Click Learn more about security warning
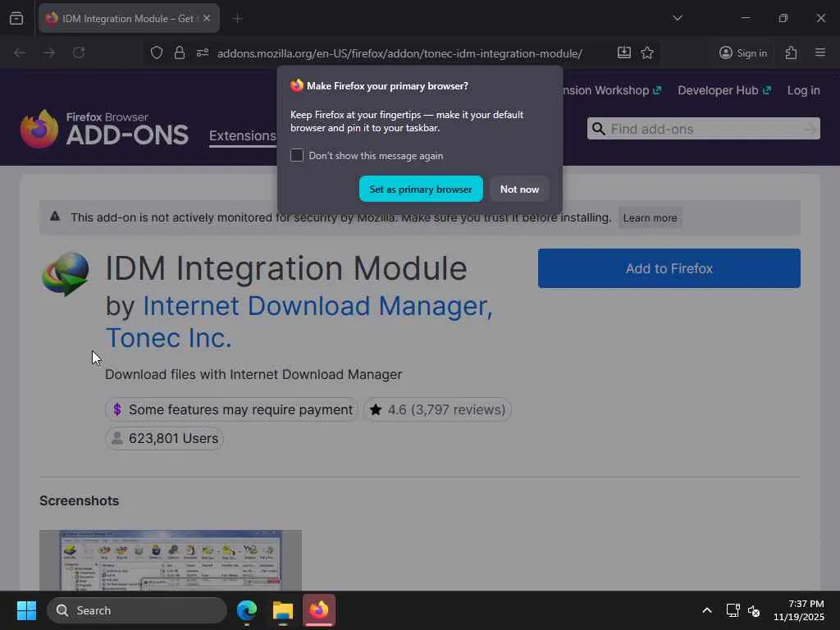Viewport: 840px width, 630px height. pyautogui.click(x=650, y=218)
